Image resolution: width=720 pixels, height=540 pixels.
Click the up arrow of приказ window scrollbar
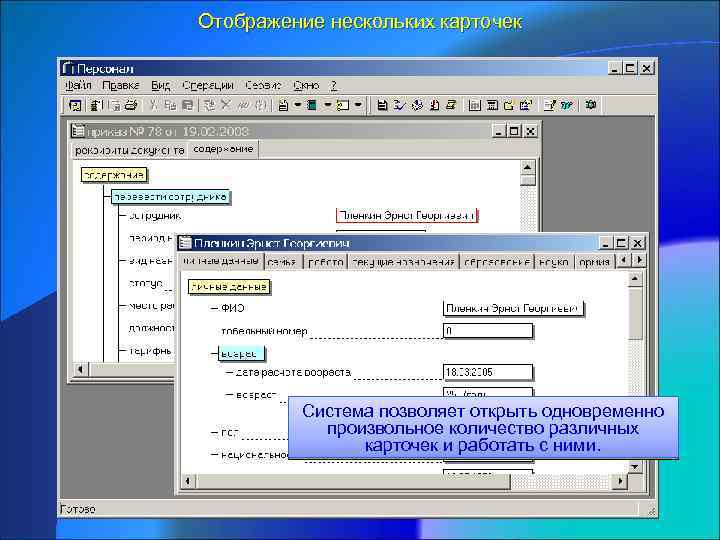coord(528,168)
